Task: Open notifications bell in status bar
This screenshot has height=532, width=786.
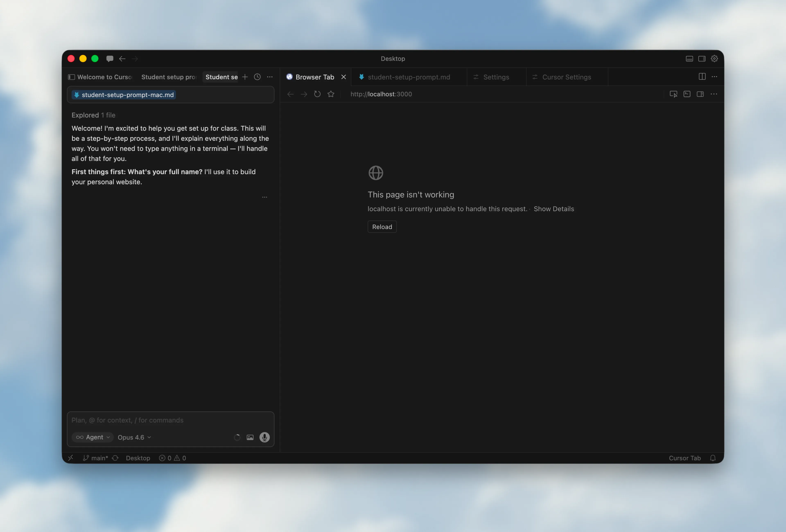Action: click(x=713, y=458)
